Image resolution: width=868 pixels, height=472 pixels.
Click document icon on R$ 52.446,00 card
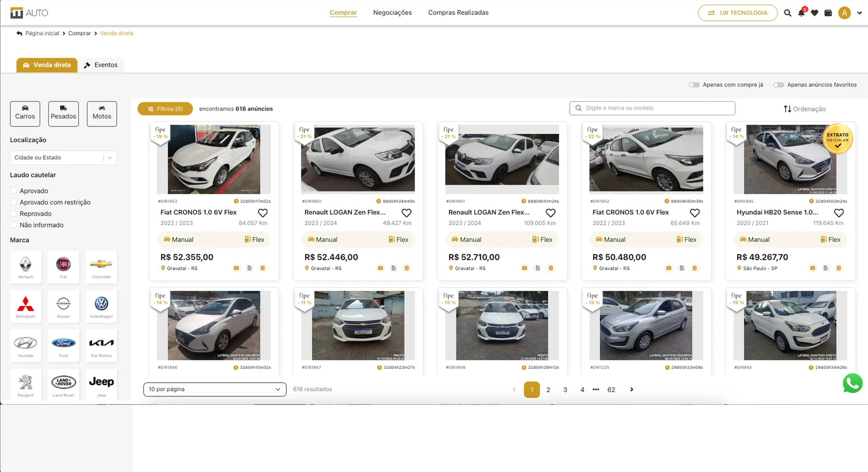(x=394, y=268)
